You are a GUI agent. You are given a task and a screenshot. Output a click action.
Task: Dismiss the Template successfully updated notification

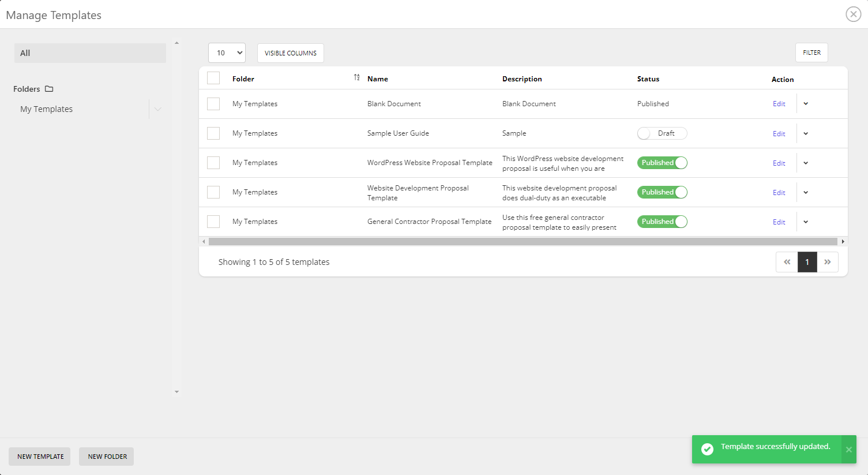[x=848, y=449]
